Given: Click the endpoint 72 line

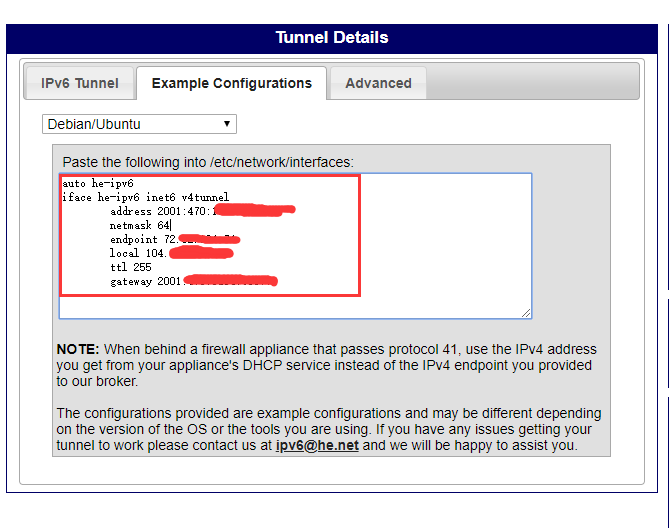Looking at the screenshot, I should (x=175, y=239).
